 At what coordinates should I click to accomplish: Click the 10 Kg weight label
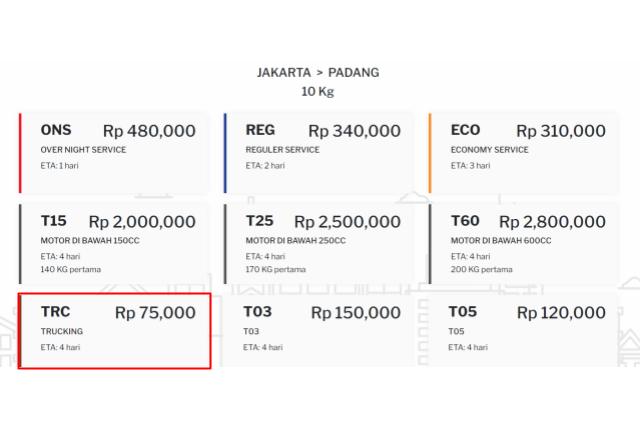point(318,91)
